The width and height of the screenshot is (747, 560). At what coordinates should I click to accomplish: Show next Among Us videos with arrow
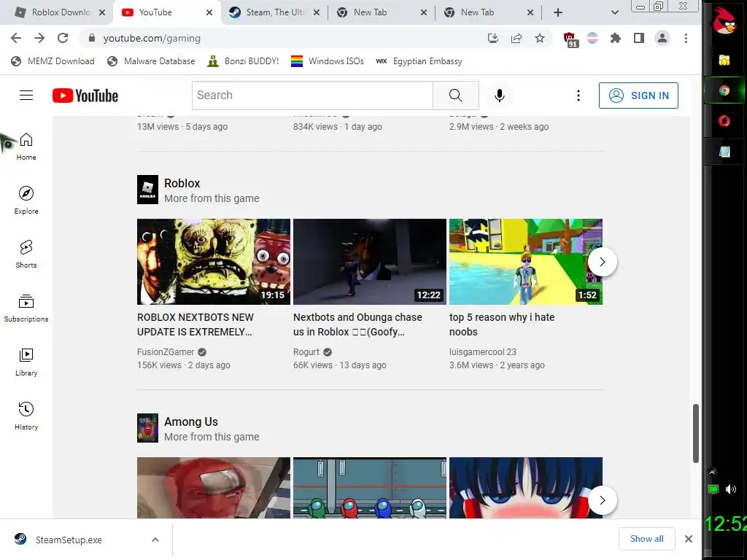[602, 500]
